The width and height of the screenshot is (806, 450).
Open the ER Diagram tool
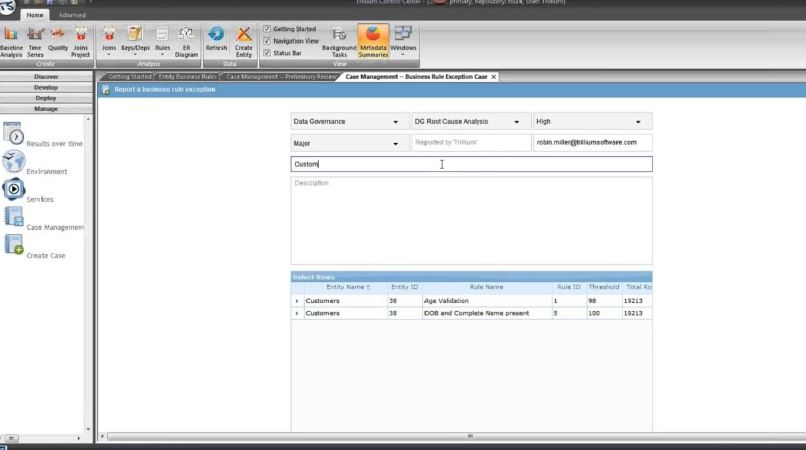click(186, 42)
